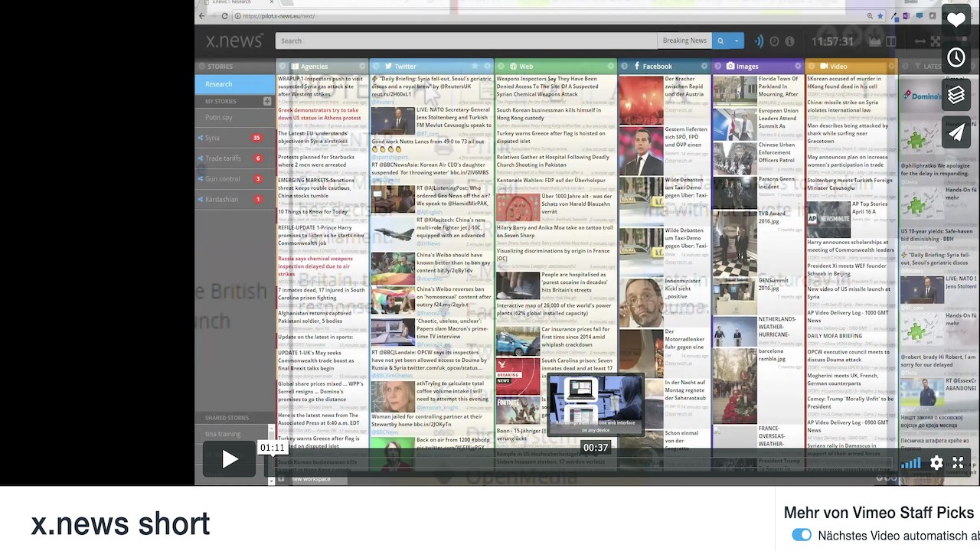Open 'SKorean accused of murder in HKong' video item

(x=844, y=83)
